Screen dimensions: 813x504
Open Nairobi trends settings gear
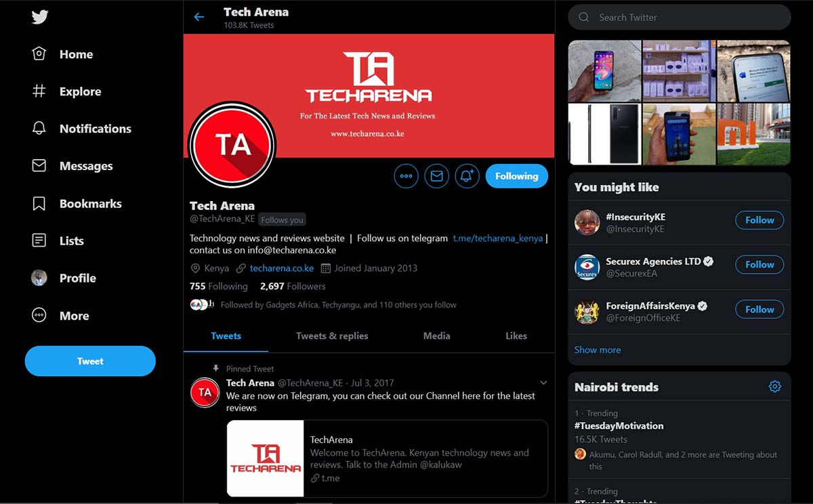[x=774, y=387]
